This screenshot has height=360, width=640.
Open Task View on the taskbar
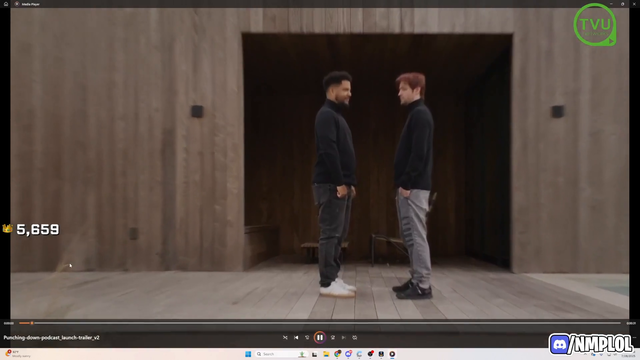pyautogui.click(x=314, y=354)
